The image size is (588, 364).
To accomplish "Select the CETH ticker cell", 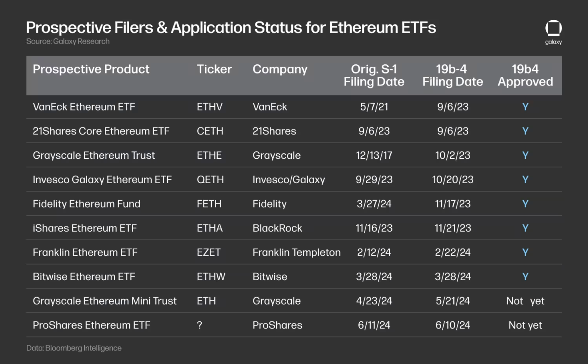I will pos(210,131).
